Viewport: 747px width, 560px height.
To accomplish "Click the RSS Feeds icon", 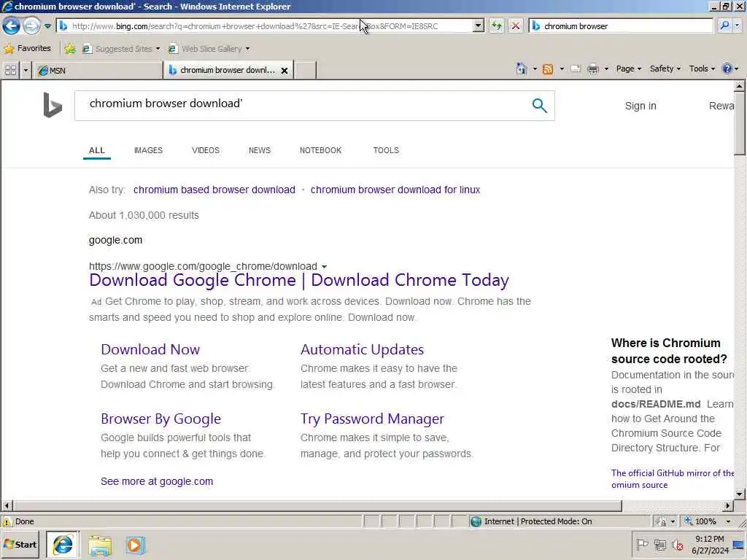I will pyautogui.click(x=548, y=69).
